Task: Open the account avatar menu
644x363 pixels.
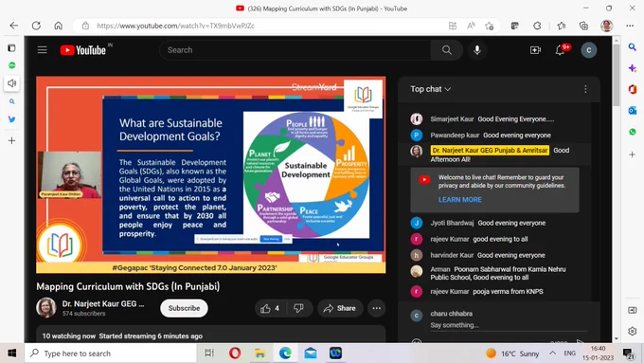Action: [x=588, y=50]
